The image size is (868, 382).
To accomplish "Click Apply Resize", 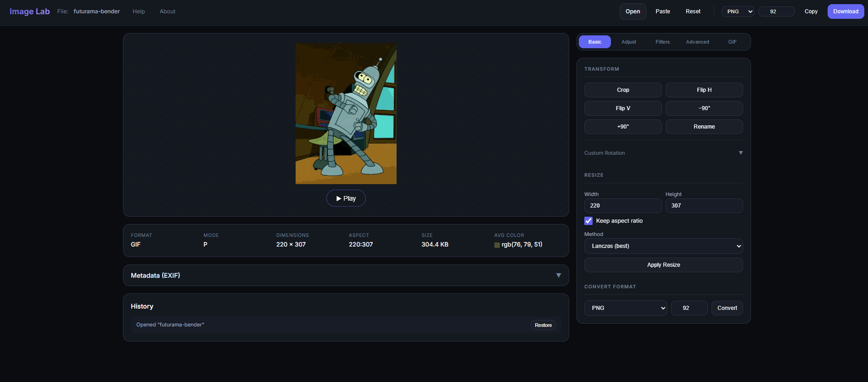I will (663, 265).
